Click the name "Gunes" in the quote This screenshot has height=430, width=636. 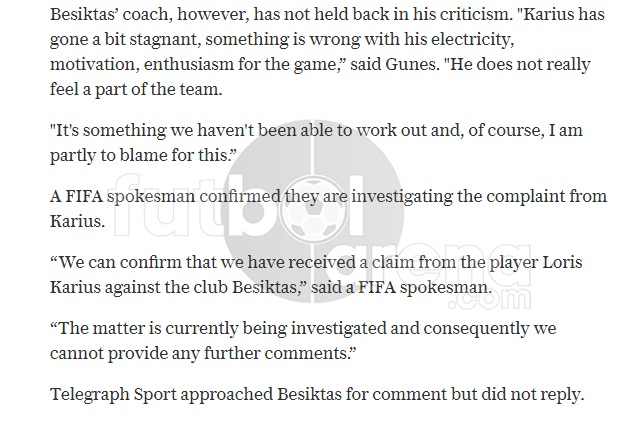[x=412, y=64]
